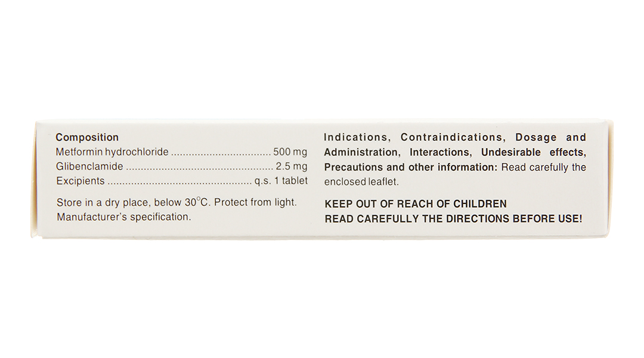Click the Undesirable effects text

pyautogui.click(x=534, y=153)
